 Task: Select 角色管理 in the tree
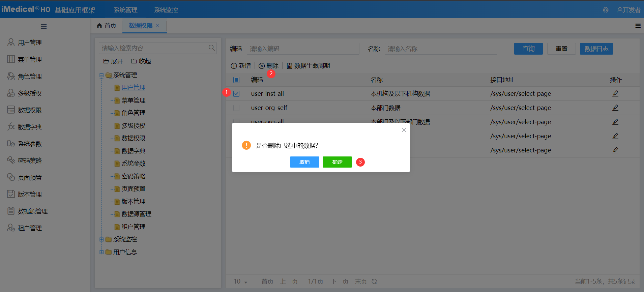[134, 113]
